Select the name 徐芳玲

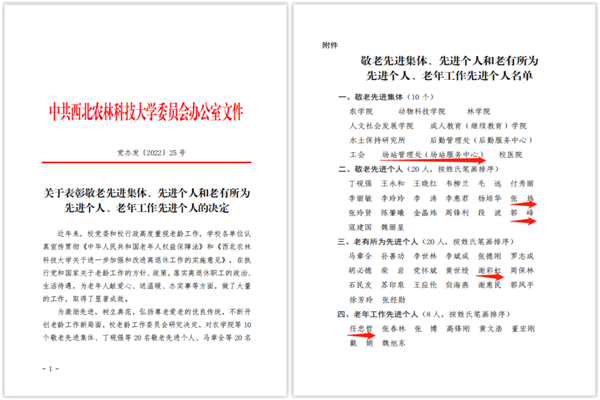pos(360,300)
